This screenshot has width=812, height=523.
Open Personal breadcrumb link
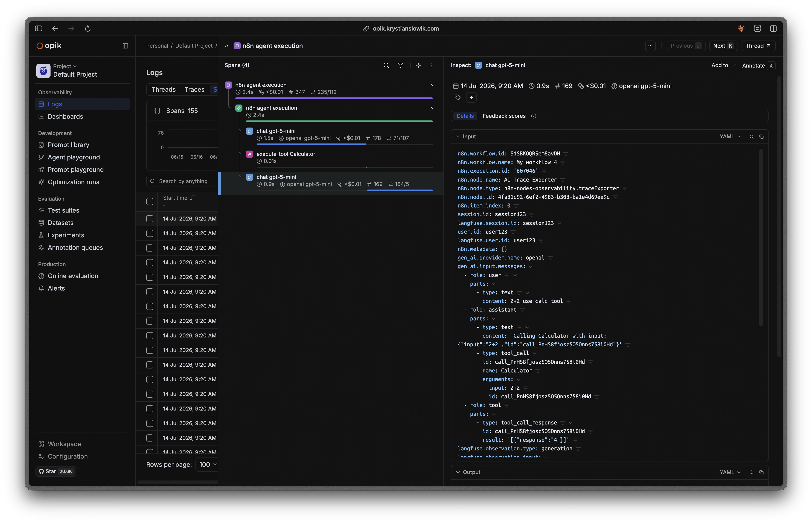(157, 46)
